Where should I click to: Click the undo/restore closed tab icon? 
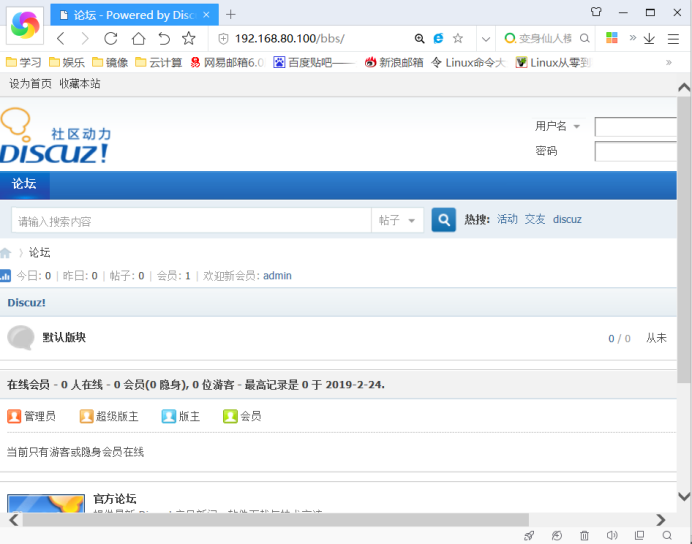[164, 39]
